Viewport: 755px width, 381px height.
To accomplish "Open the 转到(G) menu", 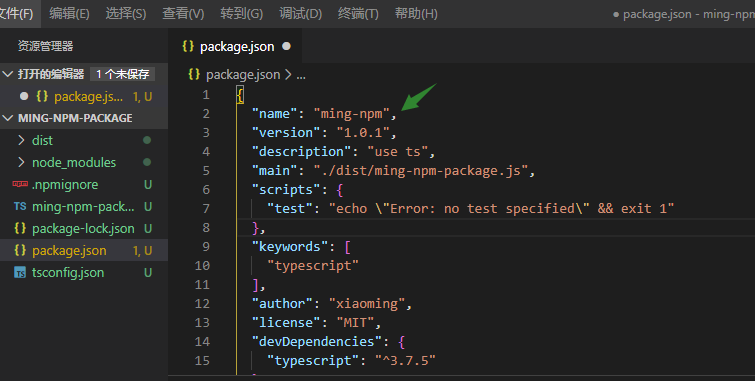I will pos(241,13).
